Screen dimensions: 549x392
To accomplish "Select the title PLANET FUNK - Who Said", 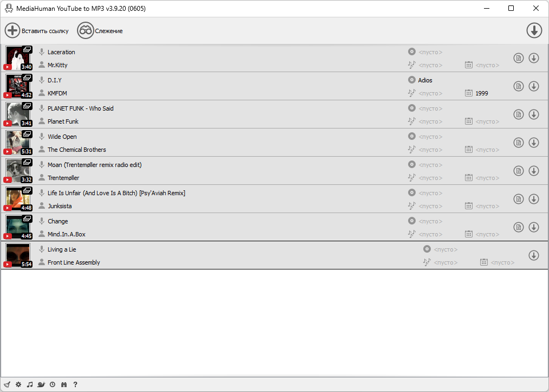I will click(81, 108).
